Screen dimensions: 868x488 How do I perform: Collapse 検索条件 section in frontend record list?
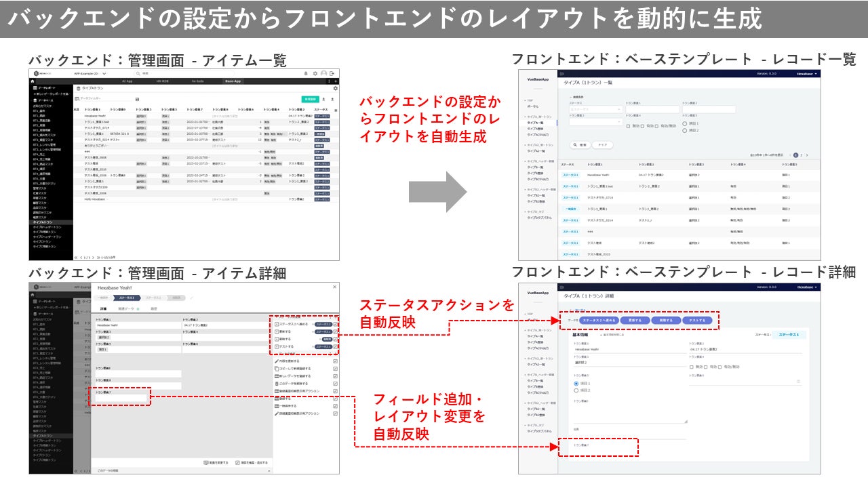click(x=576, y=97)
